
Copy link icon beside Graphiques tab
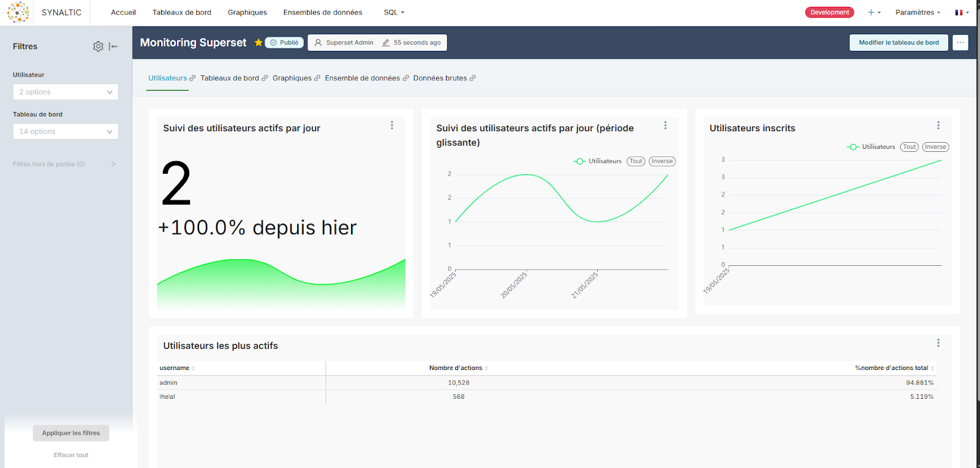pos(317,78)
